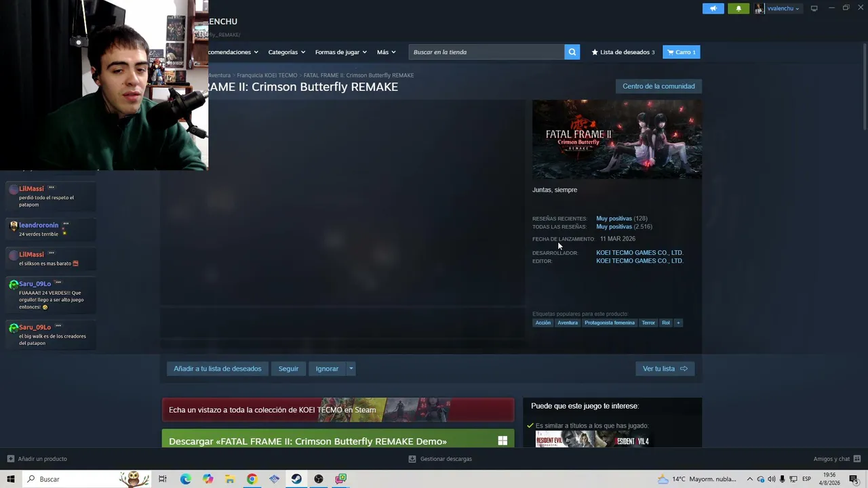
Task: Open the KOEI TECMO collection banner
Action: click(x=338, y=409)
